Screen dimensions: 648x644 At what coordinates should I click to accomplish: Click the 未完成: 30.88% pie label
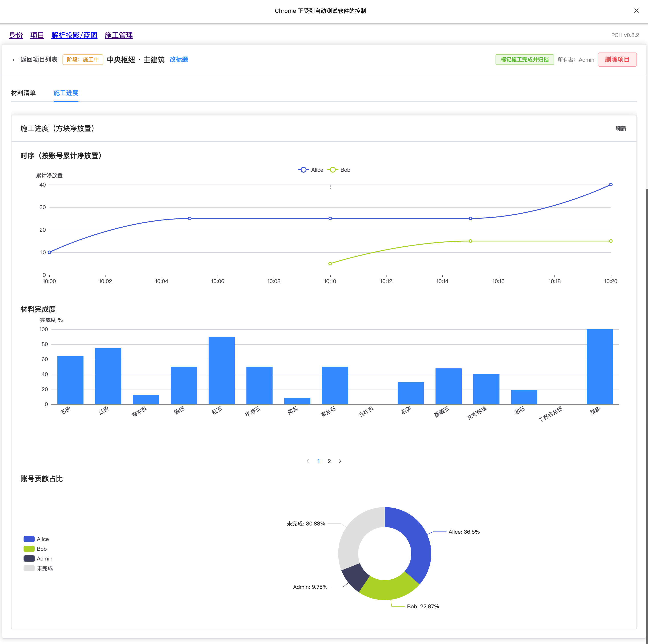[306, 524]
